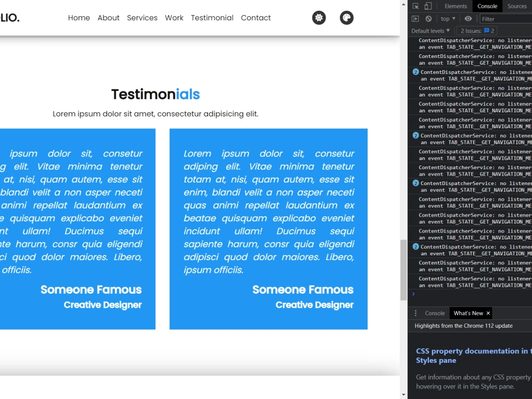Click 'CSS property documentation in the Styles pane' heading
The height and width of the screenshot is (399, 532).
473,355
